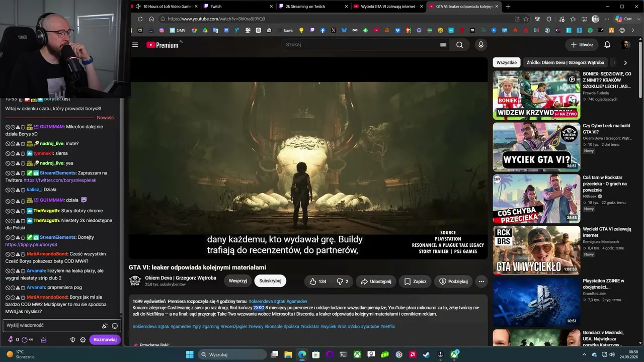Open a new browser tab
Viewport: 644px width, 362px height.
pyautogui.click(x=508, y=7)
